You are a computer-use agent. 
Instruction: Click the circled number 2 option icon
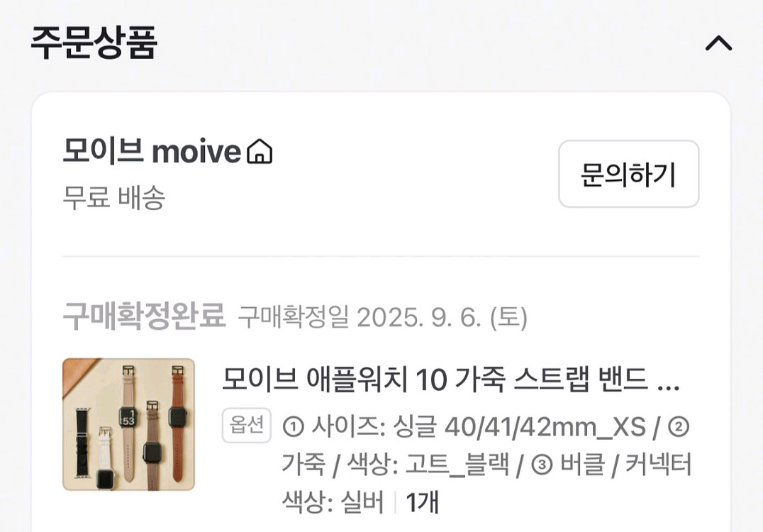[679, 427]
